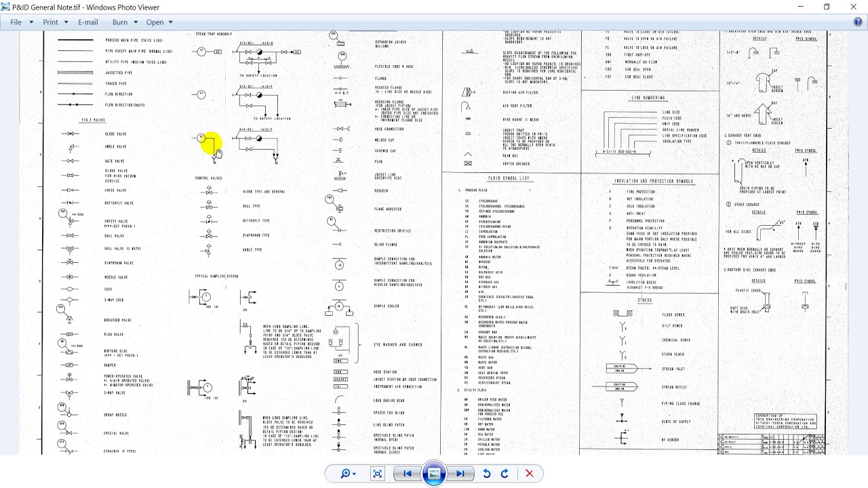The width and height of the screenshot is (868, 488).
Task: Go to the Next image
Action: (460, 474)
